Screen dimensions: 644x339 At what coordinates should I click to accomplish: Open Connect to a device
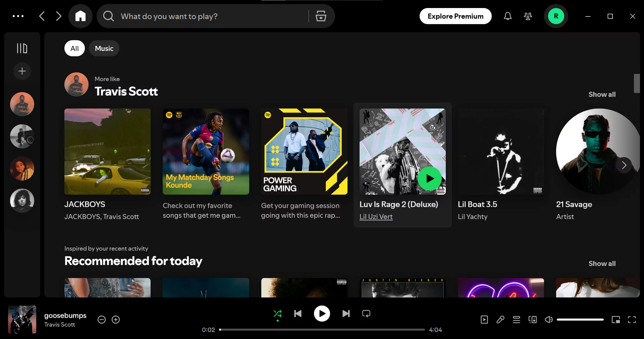coord(533,320)
